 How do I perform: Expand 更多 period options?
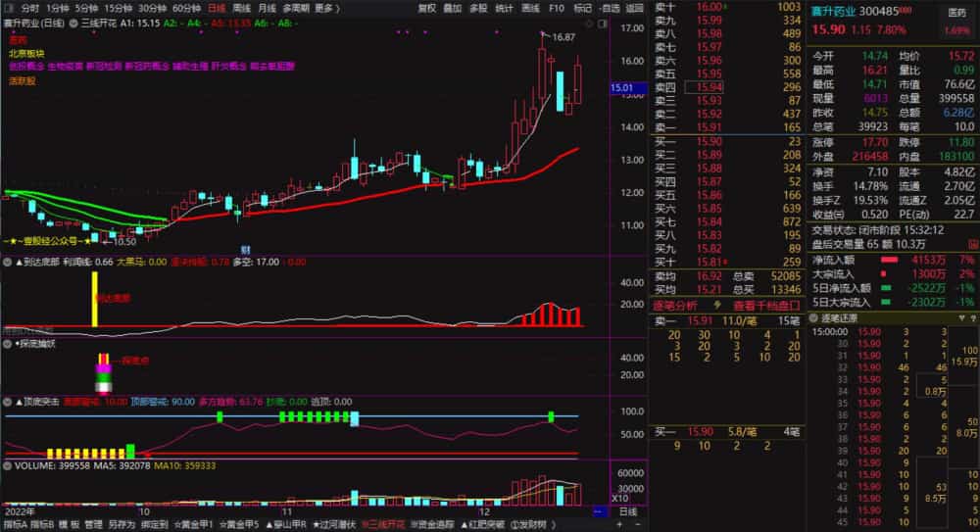(327, 8)
